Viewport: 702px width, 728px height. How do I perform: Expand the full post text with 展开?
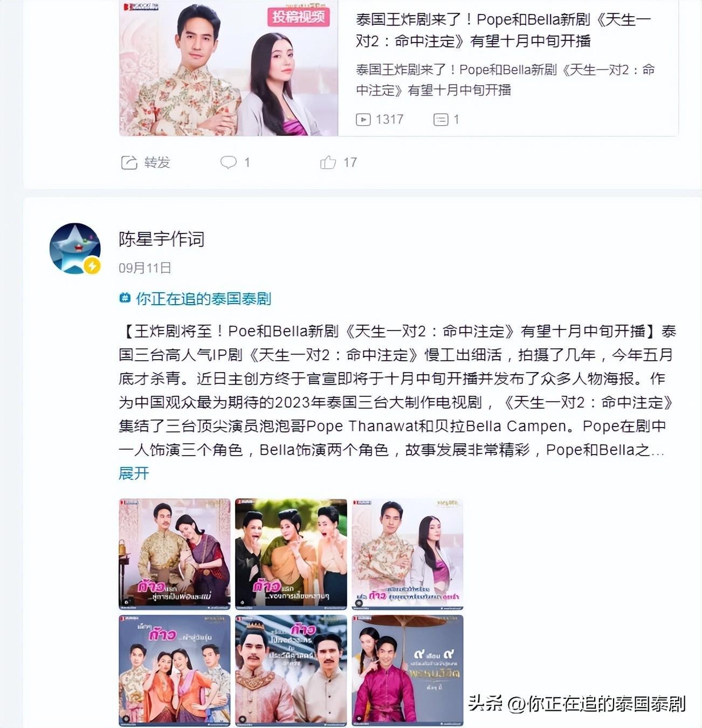(x=134, y=473)
